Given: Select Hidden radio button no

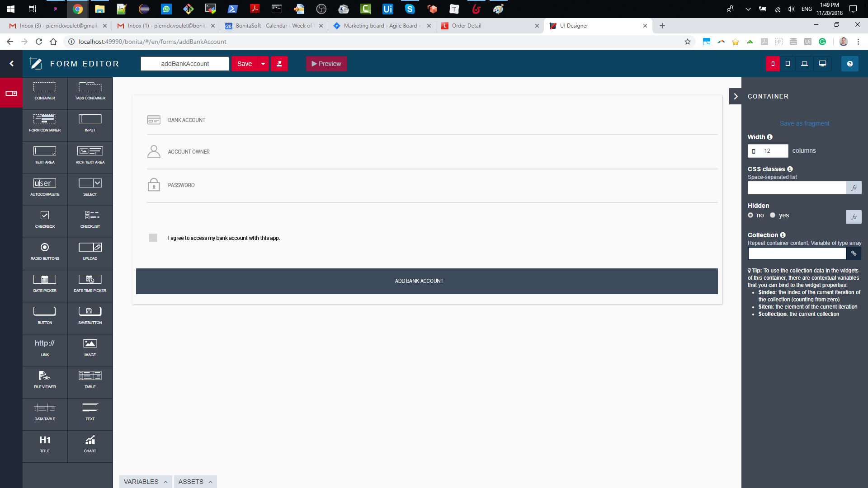Looking at the screenshot, I should 750,215.
